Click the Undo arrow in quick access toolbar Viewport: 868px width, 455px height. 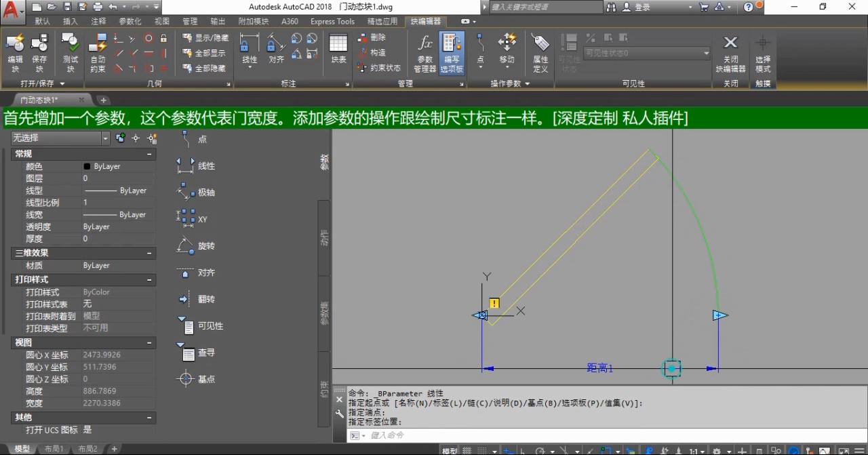coord(113,7)
